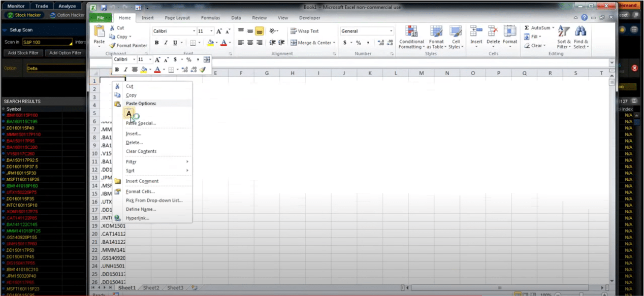The image size is (644, 296).
Task: Click the Excel Help question mark icon
Action: click(584, 18)
